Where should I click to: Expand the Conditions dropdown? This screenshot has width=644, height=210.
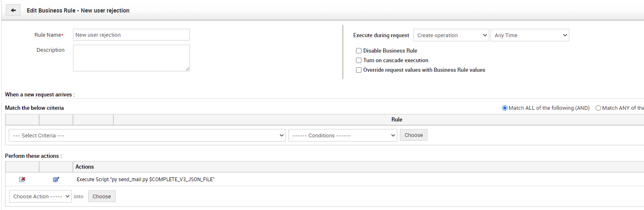342,136
